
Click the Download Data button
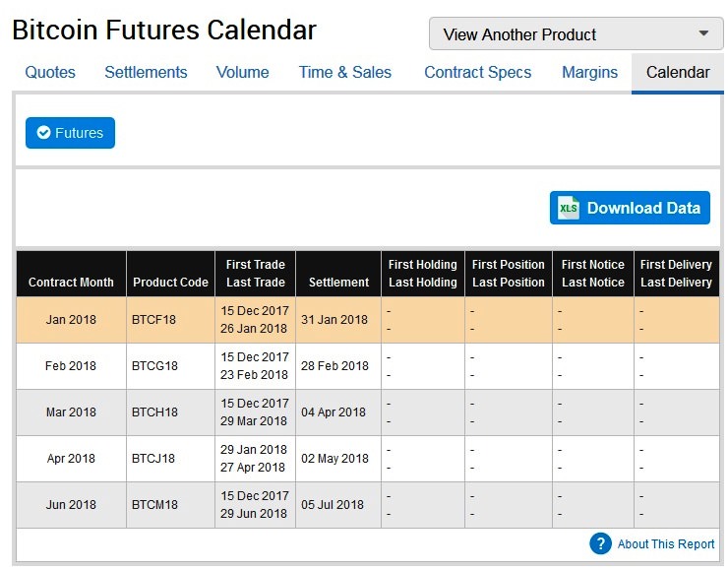(630, 208)
